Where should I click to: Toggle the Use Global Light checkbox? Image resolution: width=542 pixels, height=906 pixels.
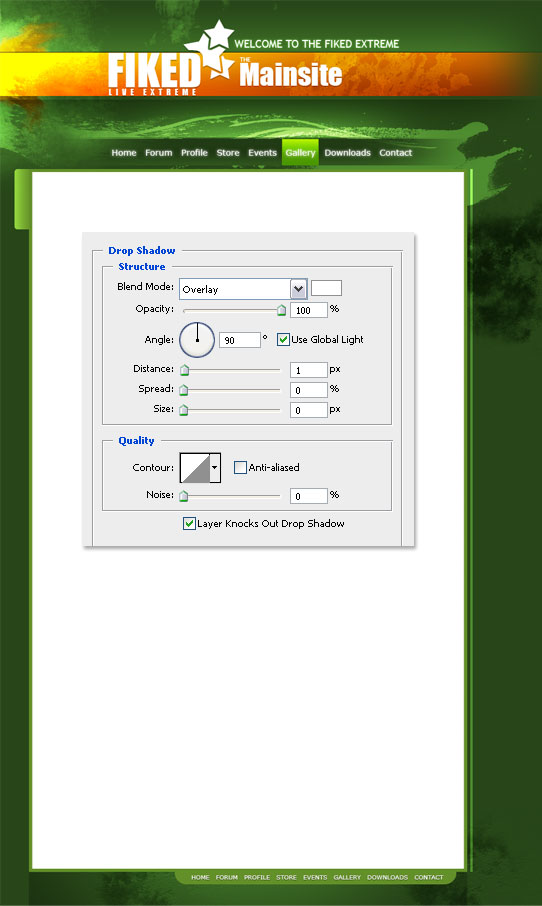[x=283, y=339]
